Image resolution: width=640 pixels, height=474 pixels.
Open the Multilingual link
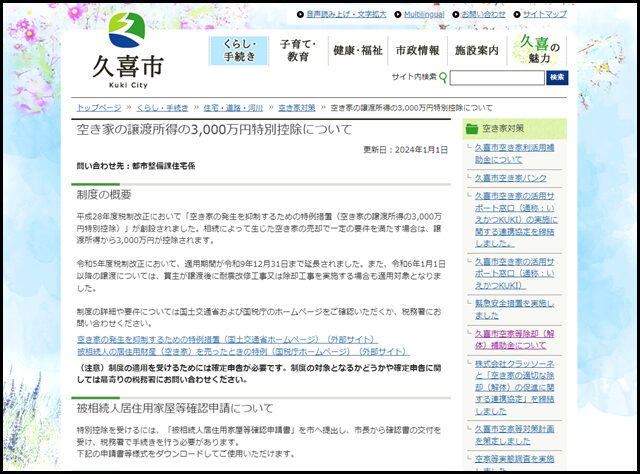click(x=424, y=14)
